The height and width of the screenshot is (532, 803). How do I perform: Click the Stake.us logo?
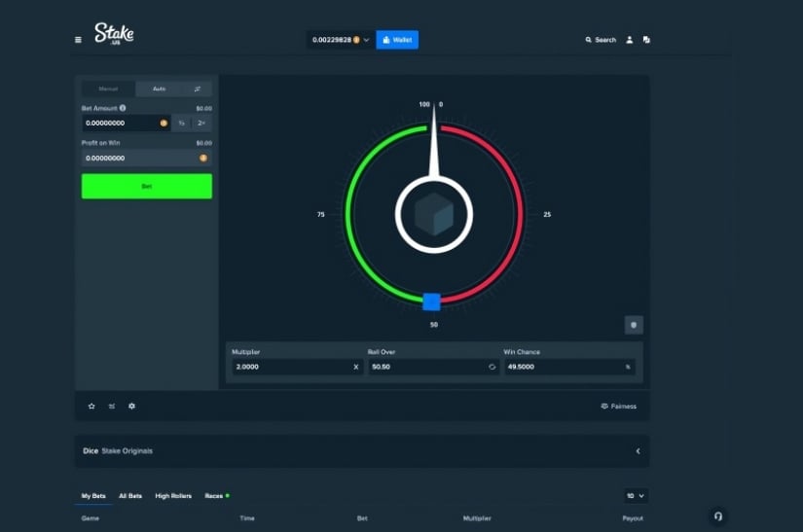tap(114, 35)
